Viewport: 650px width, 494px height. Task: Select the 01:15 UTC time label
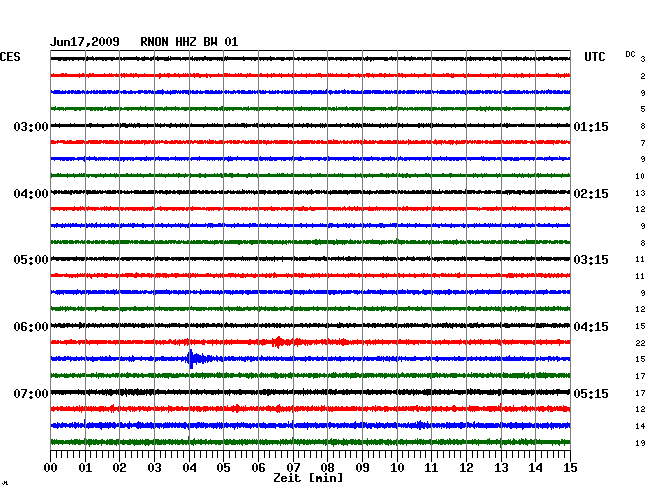(x=591, y=126)
